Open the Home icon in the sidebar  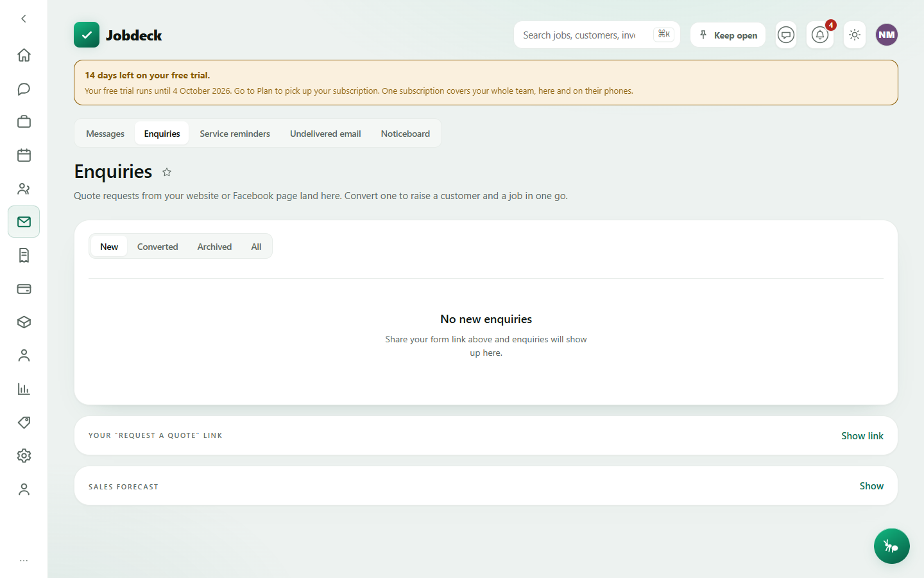(24, 55)
